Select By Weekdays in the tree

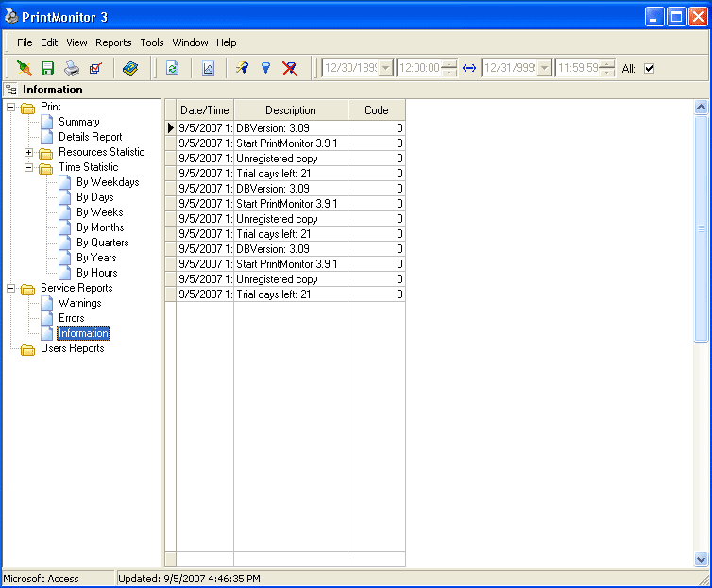108,182
